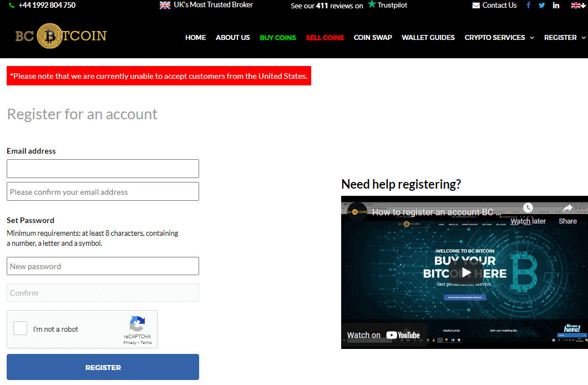588x385 pixels.
Task: Play the registration help video
Action: [465, 272]
